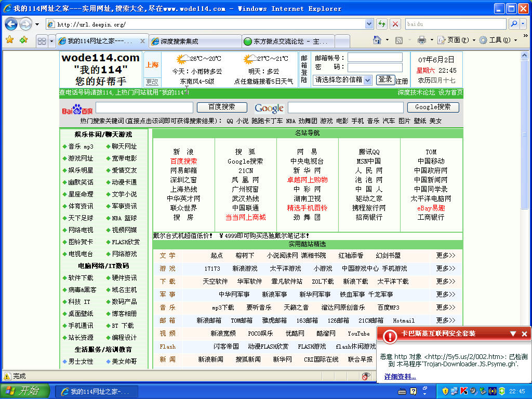Go back using the Back arrow button
532x399 pixels.
click(11, 24)
